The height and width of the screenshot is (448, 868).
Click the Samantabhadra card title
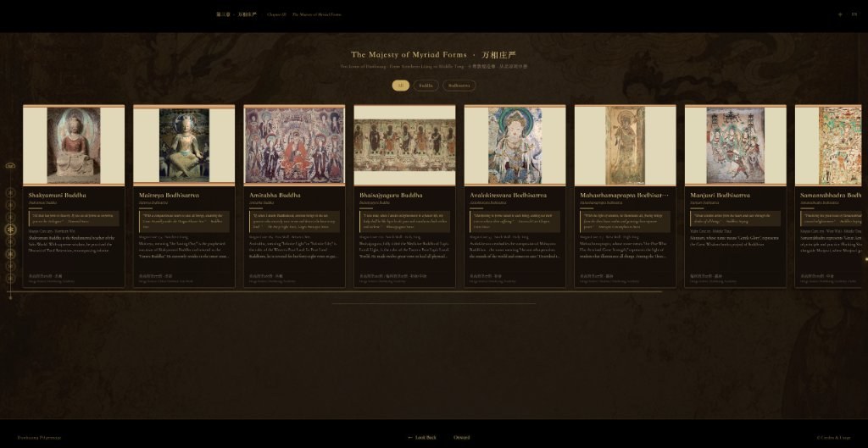point(831,196)
